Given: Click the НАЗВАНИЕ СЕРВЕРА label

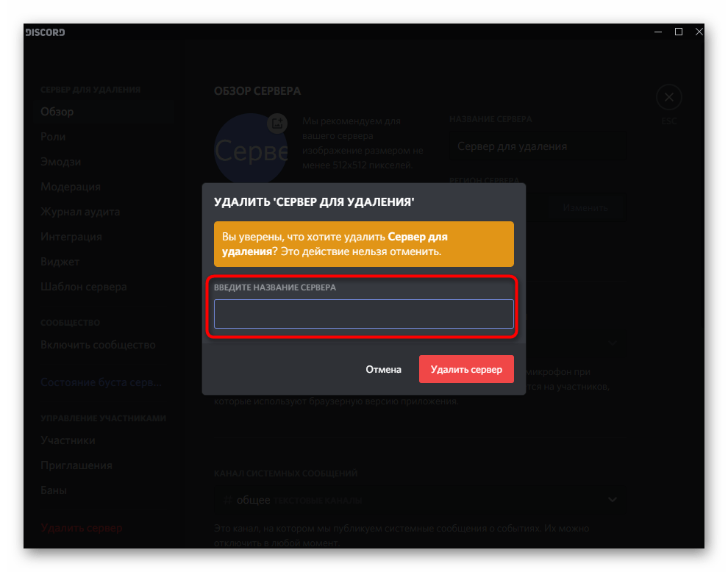Looking at the screenshot, I should click(490, 119).
